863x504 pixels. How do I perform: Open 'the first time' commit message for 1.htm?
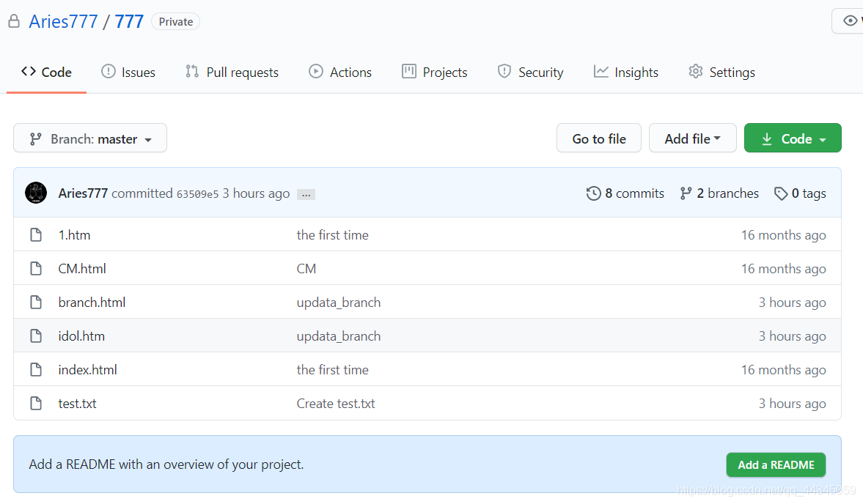[x=332, y=235]
